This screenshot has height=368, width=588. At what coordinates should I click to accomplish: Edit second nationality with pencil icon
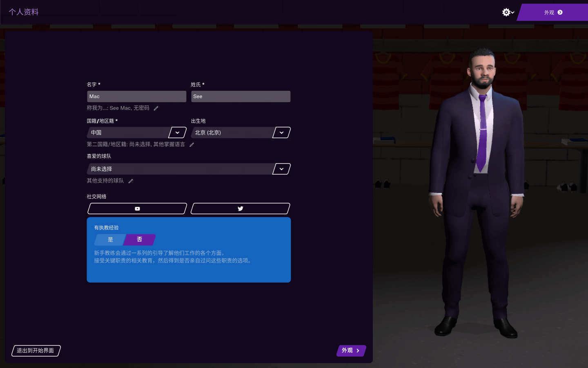click(x=192, y=145)
